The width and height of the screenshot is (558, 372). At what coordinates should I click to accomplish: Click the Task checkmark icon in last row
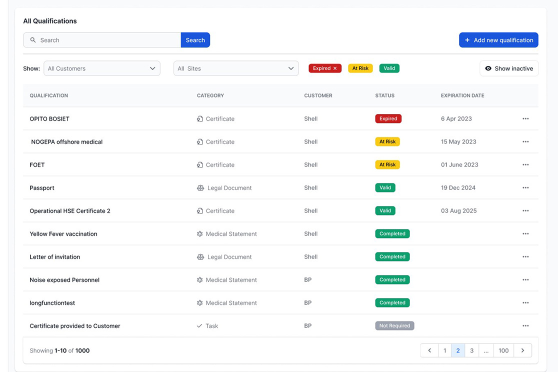coord(199,326)
